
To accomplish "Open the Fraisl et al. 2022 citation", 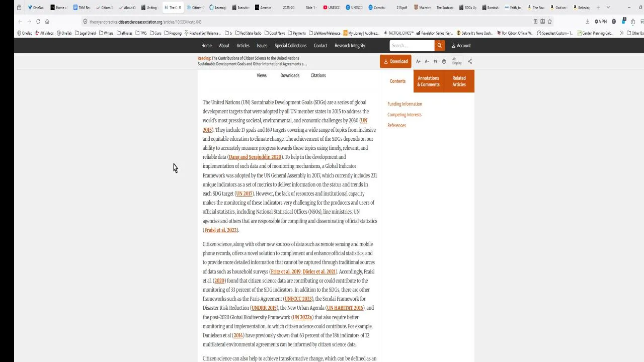I will click(220, 230).
